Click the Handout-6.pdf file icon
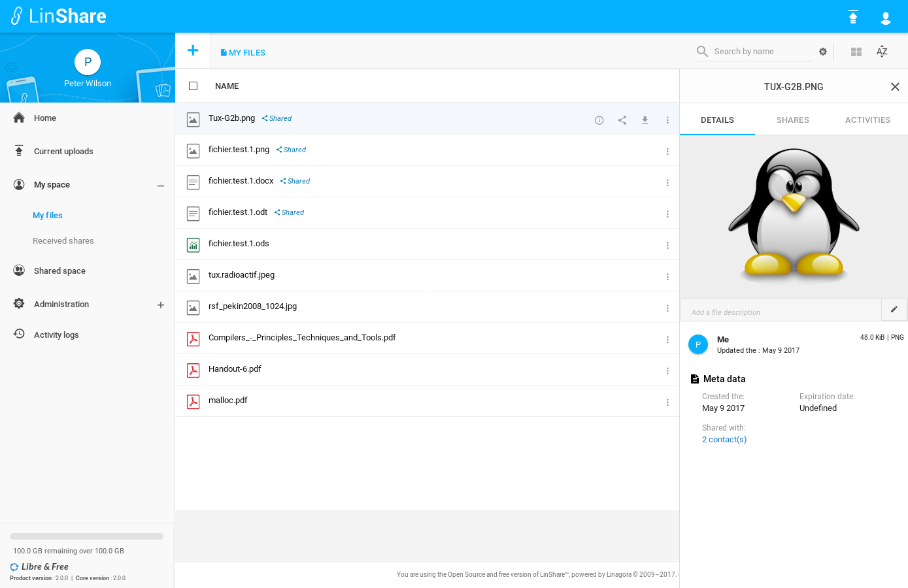 pyautogui.click(x=193, y=370)
